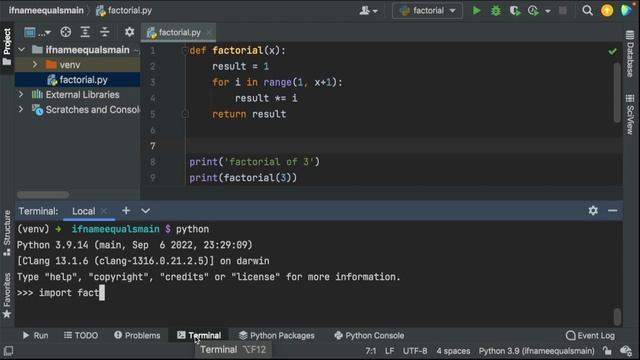Add a new terminal session with plus

click(126, 211)
